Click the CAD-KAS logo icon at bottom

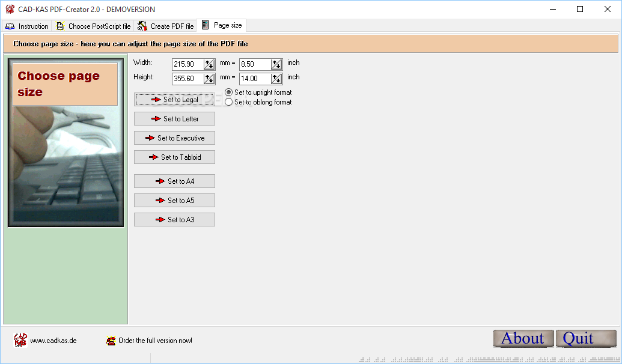(x=20, y=340)
